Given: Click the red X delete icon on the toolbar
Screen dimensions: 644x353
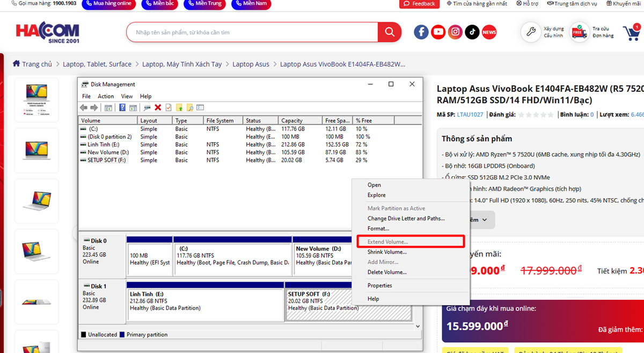Looking at the screenshot, I should [x=158, y=107].
